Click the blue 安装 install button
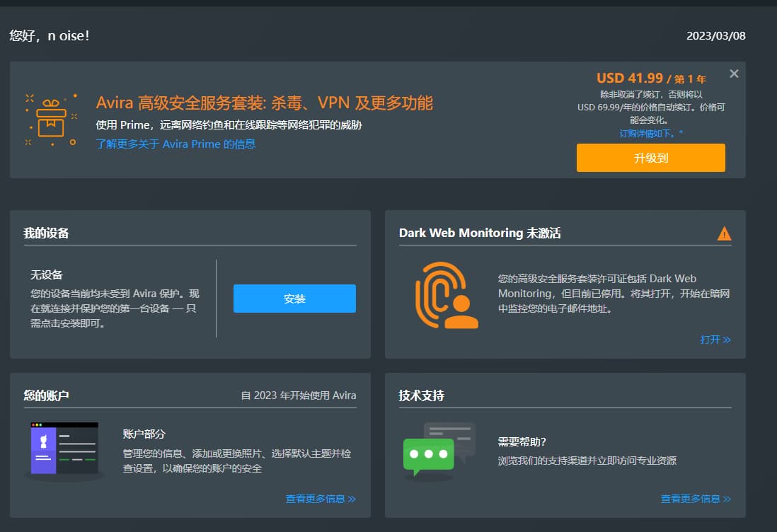This screenshot has height=532, width=777. pyautogui.click(x=294, y=299)
